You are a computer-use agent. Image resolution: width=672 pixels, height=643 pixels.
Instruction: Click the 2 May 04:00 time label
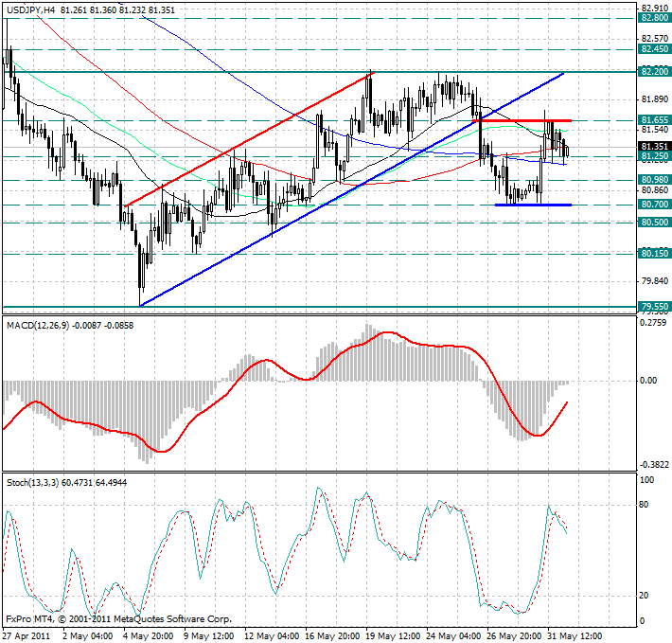click(87, 635)
